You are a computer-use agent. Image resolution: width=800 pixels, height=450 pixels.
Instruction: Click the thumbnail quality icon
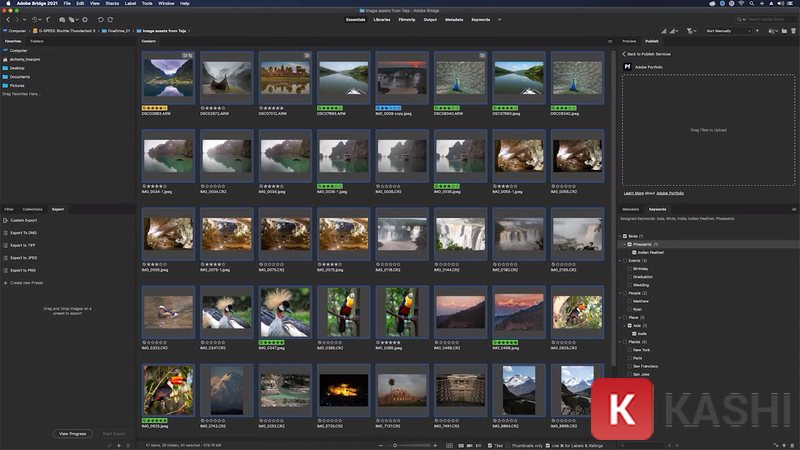(x=674, y=31)
